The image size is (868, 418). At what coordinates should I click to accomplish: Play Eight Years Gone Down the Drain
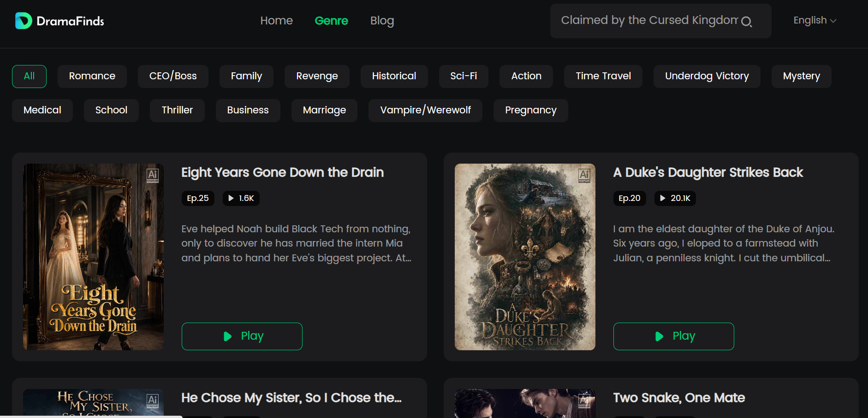[x=242, y=336]
